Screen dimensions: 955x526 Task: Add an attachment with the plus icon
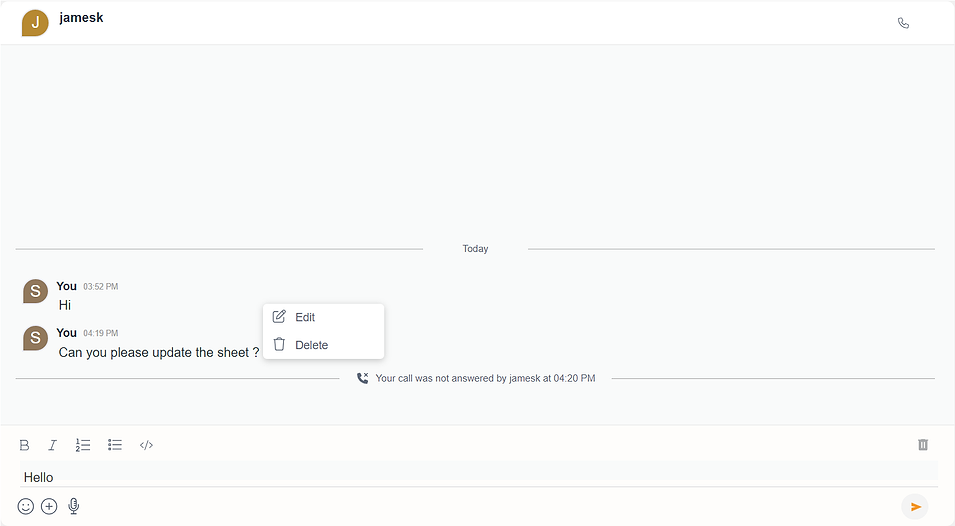pos(49,506)
